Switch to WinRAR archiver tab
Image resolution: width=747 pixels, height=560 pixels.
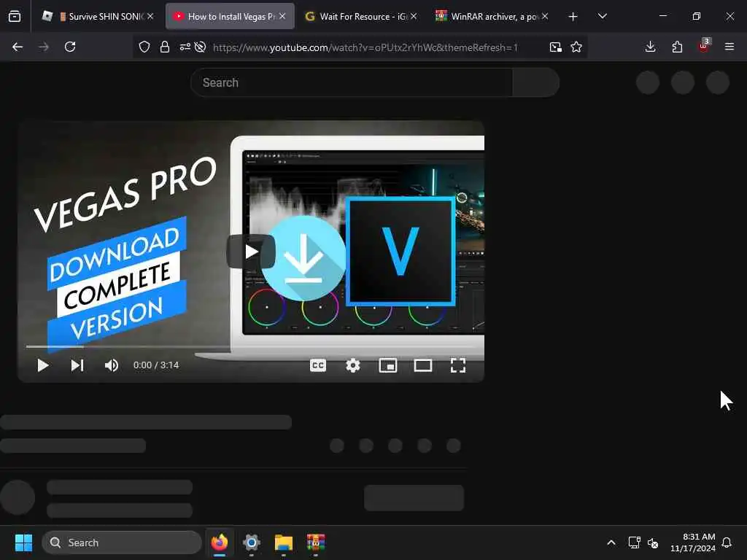pyautogui.click(x=492, y=16)
